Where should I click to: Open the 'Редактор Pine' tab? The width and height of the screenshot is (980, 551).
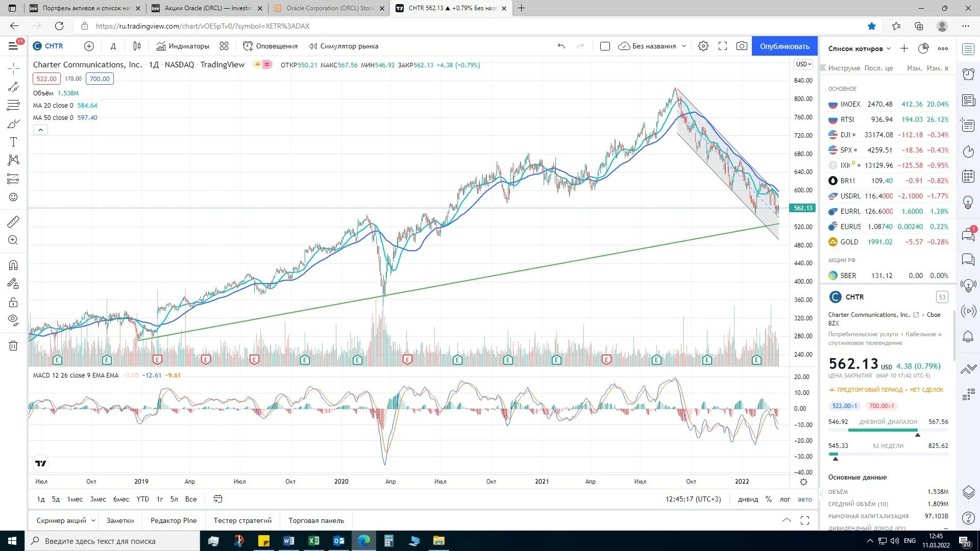[174, 520]
